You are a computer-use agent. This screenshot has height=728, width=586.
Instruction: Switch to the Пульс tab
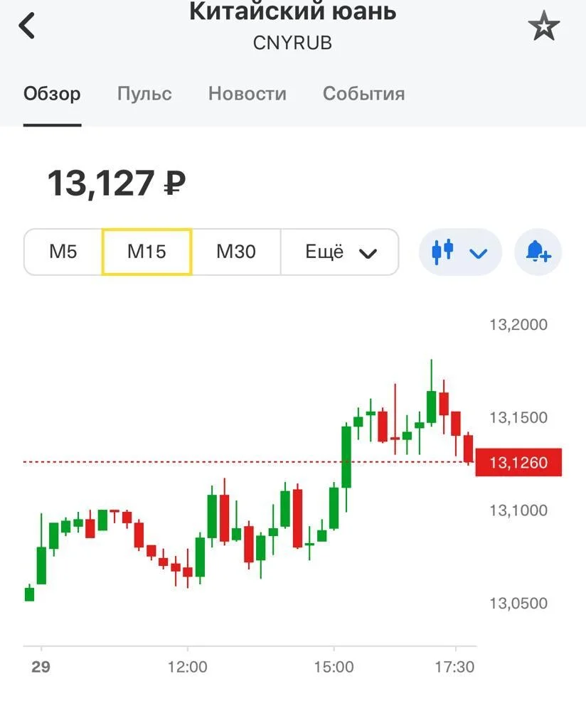point(144,94)
